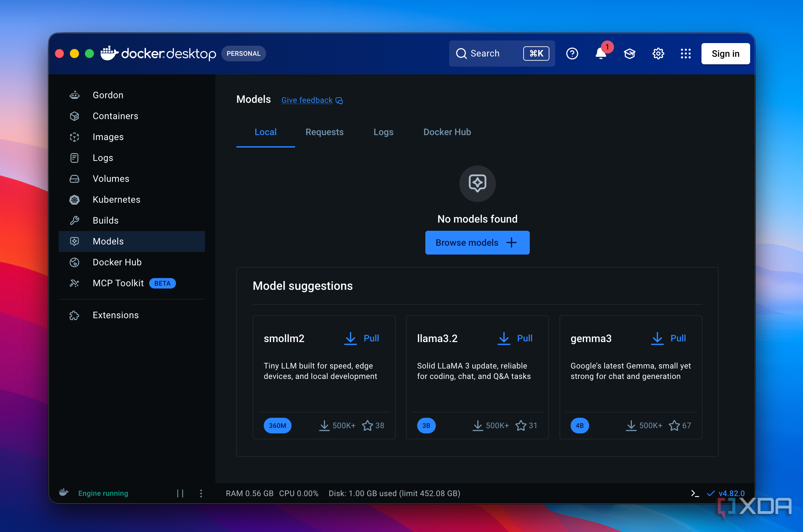Click the Engine running status text
803x532 pixels.
[x=103, y=493]
